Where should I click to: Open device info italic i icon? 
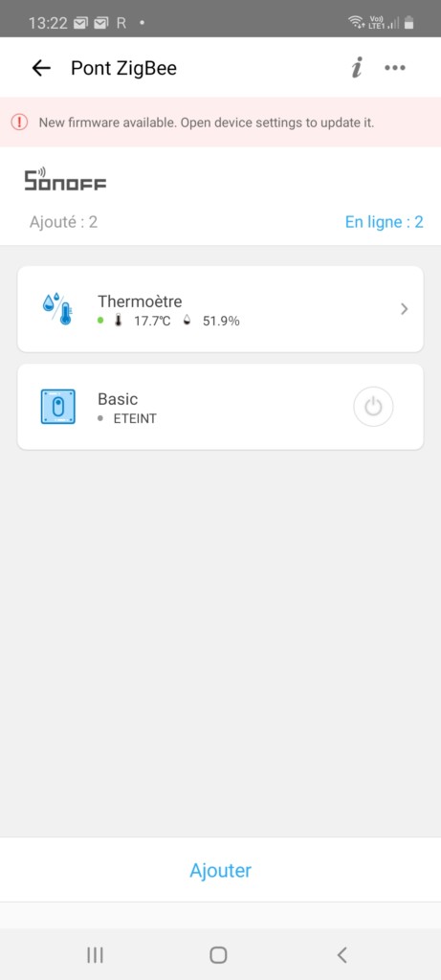356,68
